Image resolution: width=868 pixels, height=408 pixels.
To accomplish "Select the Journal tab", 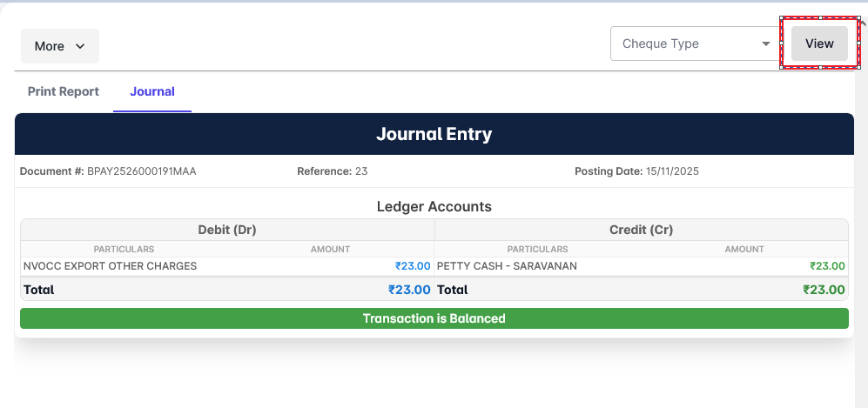I will pyautogui.click(x=152, y=91).
